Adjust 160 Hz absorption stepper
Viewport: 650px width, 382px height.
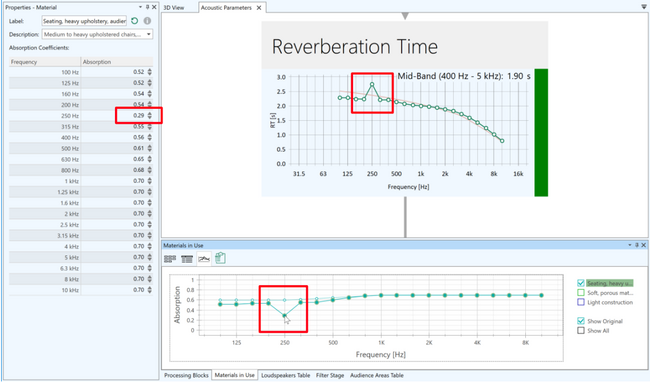(x=149, y=94)
